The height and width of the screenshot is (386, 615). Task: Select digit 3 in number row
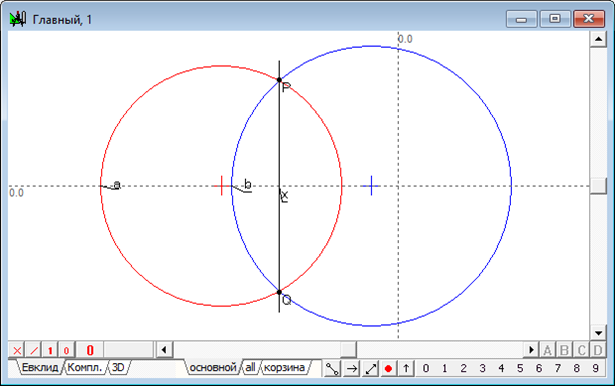[x=482, y=368]
